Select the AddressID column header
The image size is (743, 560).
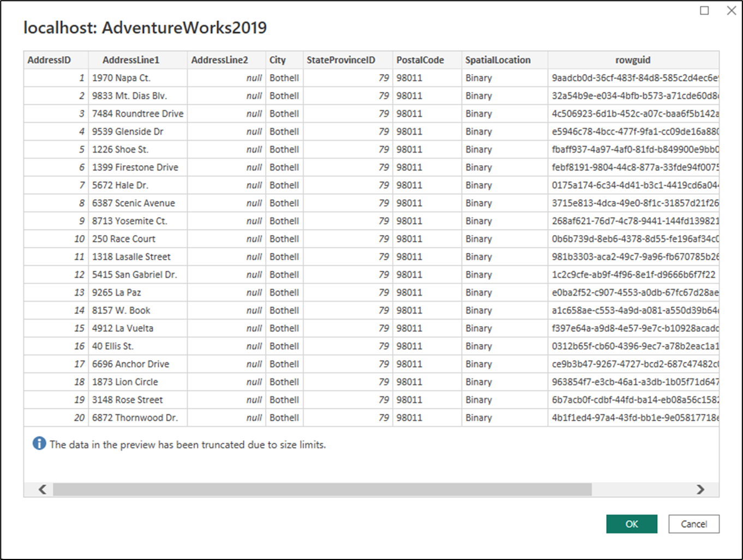pos(55,60)
